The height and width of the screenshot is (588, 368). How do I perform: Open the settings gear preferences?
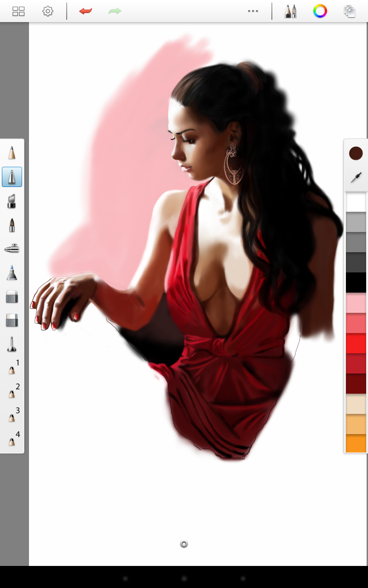pos(48,11)
